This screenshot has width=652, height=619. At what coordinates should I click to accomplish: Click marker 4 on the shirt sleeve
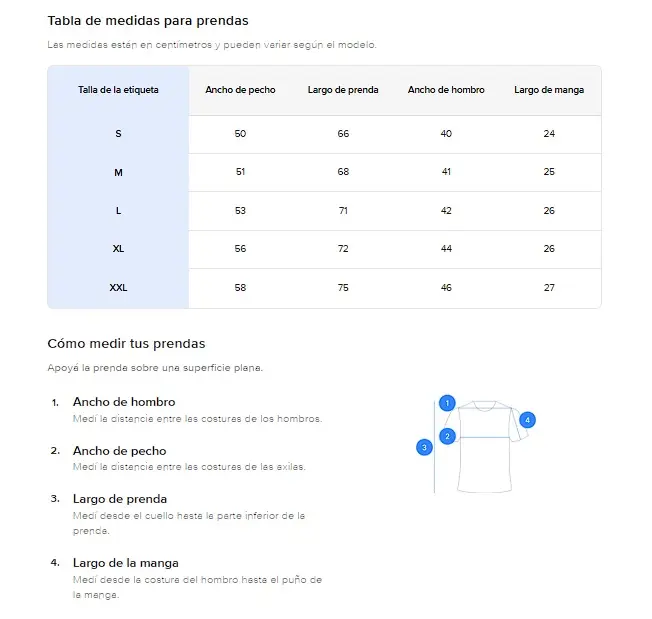coord(528,420)
